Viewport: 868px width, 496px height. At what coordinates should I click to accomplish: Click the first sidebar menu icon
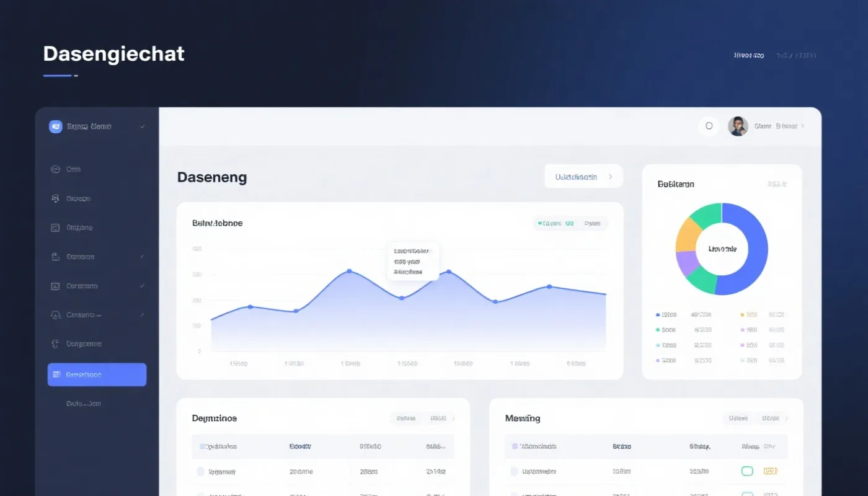coord(55,169)
